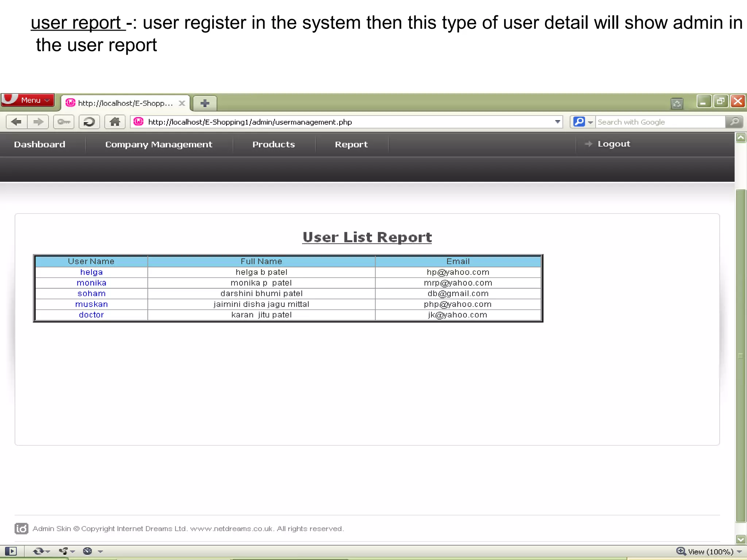Click the search magnifier button
747x560 pixels.
[734, 122]
